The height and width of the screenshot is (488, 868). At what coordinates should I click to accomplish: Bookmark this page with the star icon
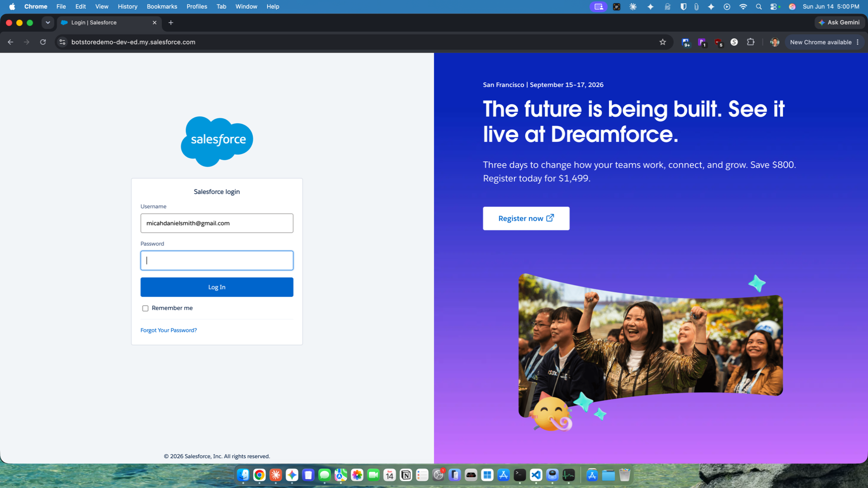(663, 42)
